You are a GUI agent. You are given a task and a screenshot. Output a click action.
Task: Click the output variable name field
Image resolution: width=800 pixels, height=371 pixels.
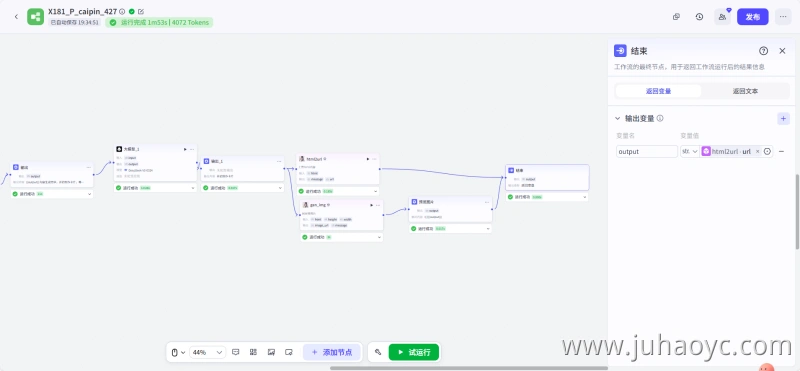pyautogui.click(x=647, y=152)
